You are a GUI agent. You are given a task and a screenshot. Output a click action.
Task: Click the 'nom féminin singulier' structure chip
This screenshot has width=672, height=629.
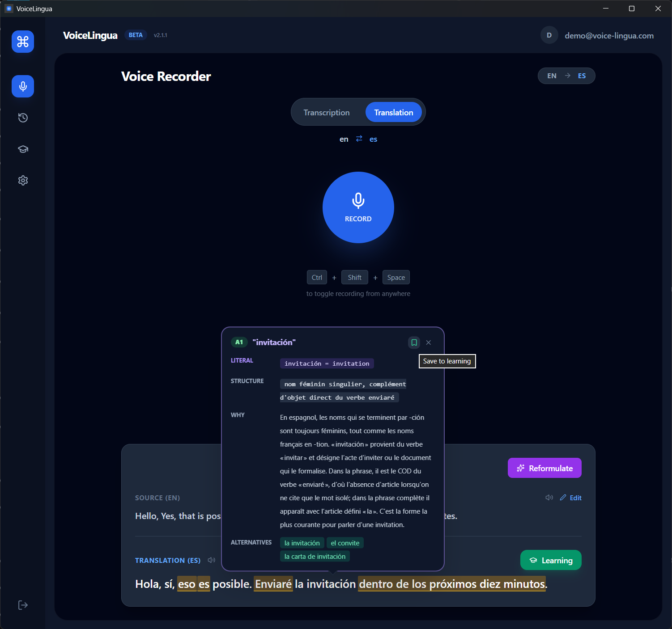pyautogui.click(x=343, y=391)
